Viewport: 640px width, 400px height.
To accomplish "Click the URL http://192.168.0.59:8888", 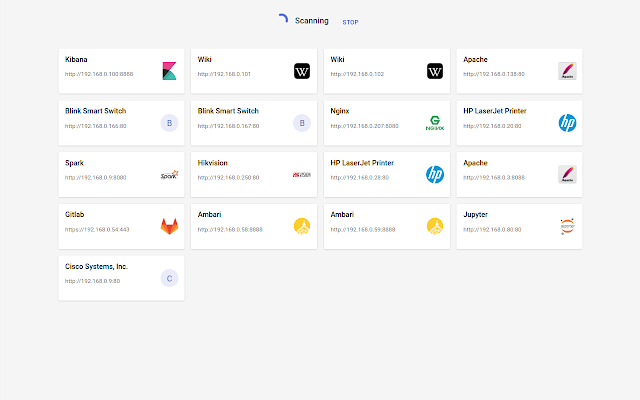I will (363, 230).
